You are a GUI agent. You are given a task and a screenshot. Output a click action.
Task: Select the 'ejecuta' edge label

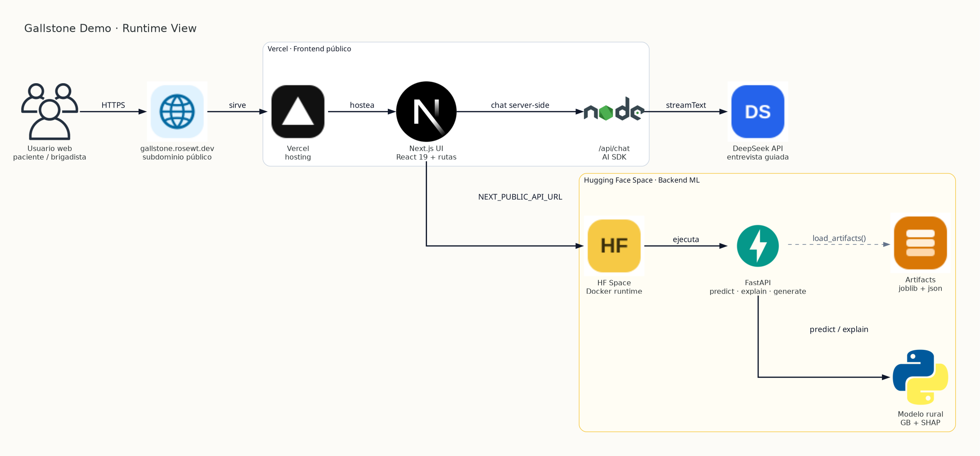click(x=686, y=239)
